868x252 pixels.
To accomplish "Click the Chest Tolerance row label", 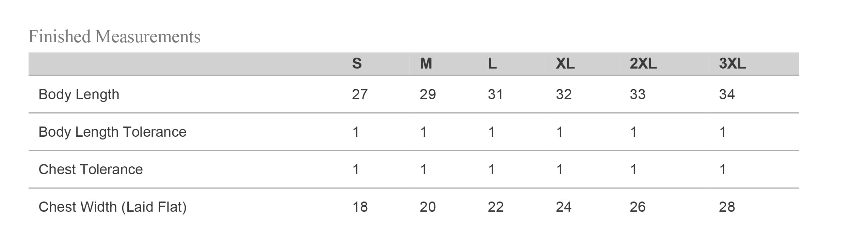I will pos(91,169).
